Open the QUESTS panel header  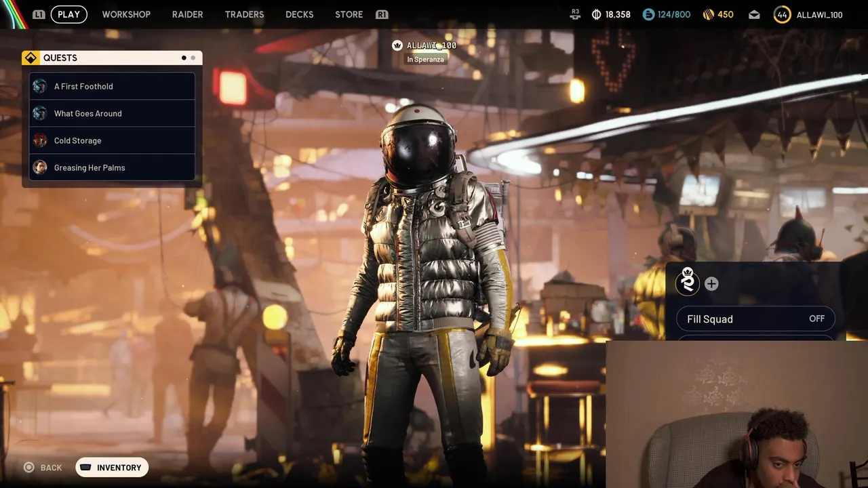[112, 58]
